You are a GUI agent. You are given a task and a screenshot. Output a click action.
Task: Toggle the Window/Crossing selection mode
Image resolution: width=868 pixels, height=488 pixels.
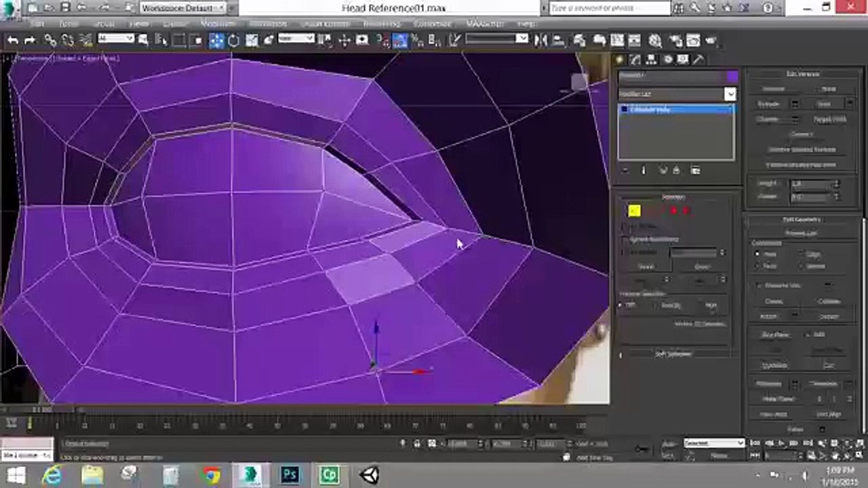[197, 41]
